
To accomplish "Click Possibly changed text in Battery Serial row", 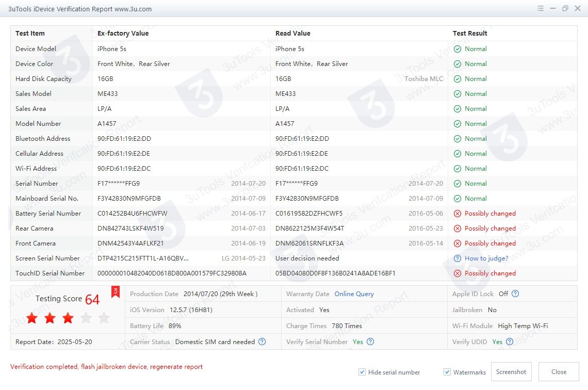I will click(490, 214).
